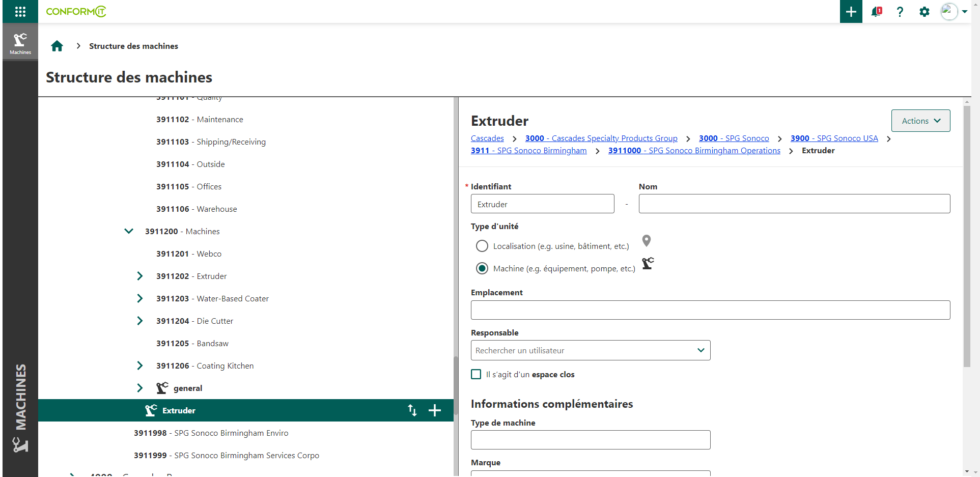Click the Nom input field
Screen dimensions: 980x477
pyautogui.click(x=794, y=204)
